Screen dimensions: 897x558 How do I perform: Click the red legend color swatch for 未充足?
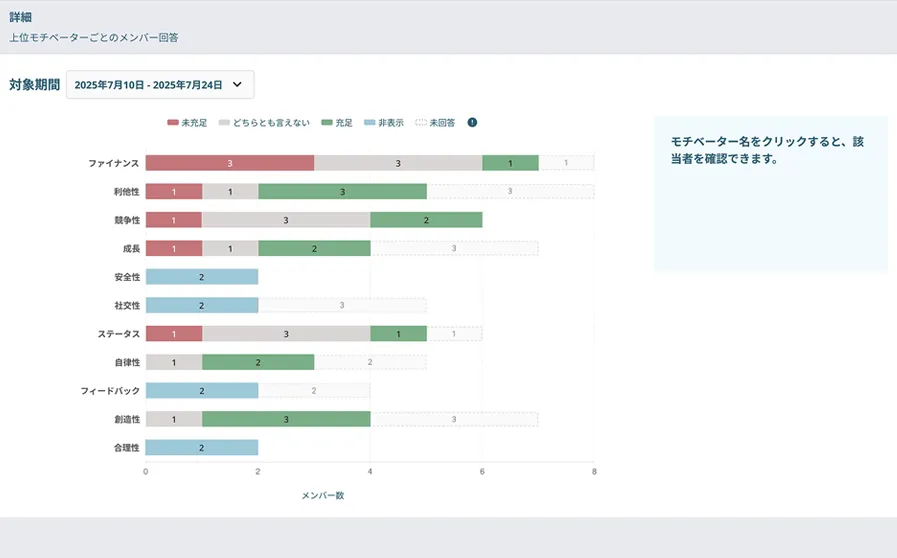click(x=173, y=123)
